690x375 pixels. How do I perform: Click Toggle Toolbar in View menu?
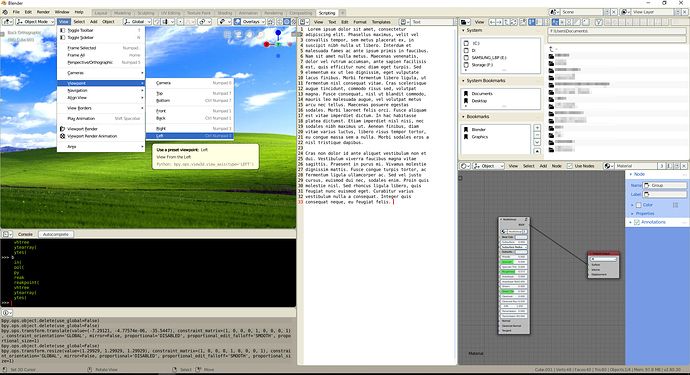101,30
